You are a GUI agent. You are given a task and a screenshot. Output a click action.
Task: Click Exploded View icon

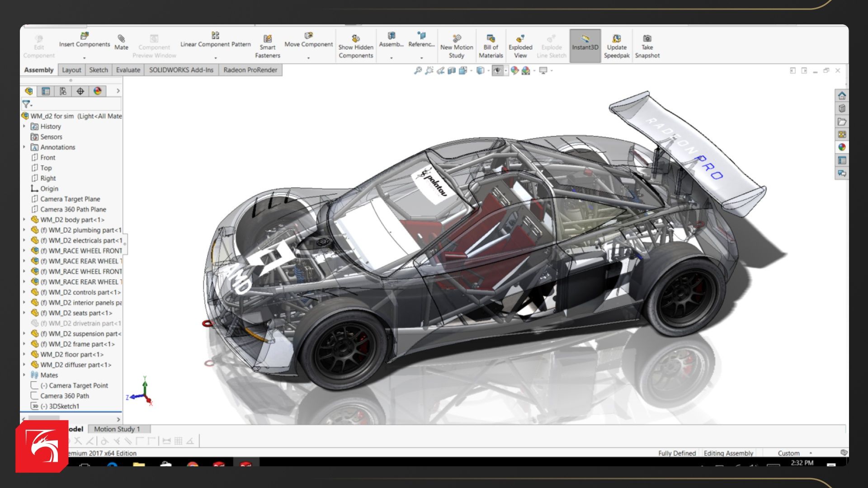pyautogui.click(x=520, y=39)
